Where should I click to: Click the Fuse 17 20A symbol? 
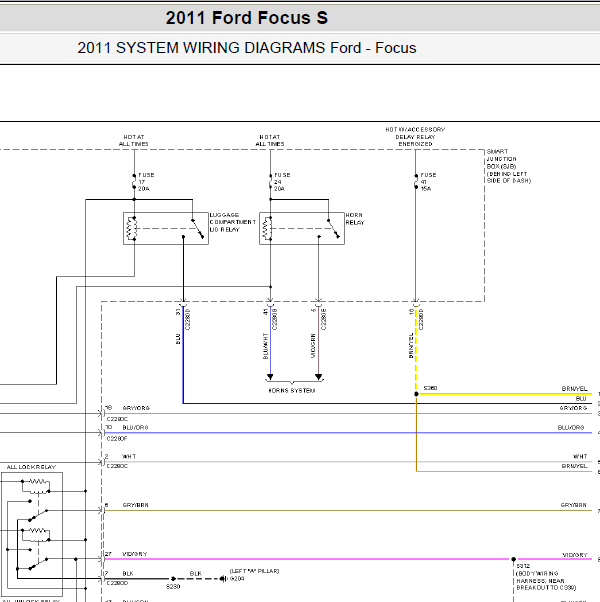[x=134, y=182]
